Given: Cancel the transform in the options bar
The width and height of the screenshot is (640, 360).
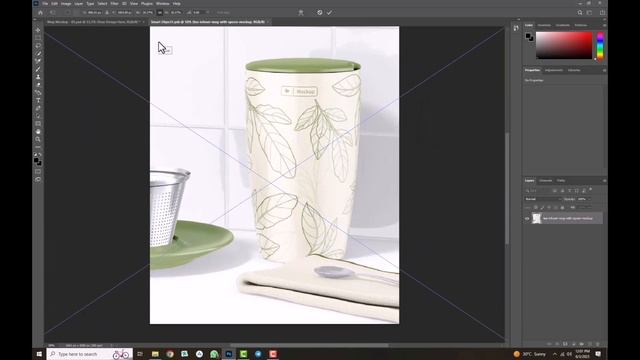Looking at the screenshot, I should [x=320, y=13].
